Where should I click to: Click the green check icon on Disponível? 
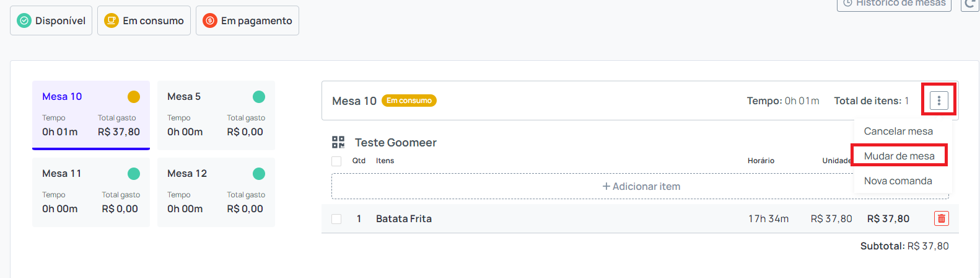tap(24, 20)
